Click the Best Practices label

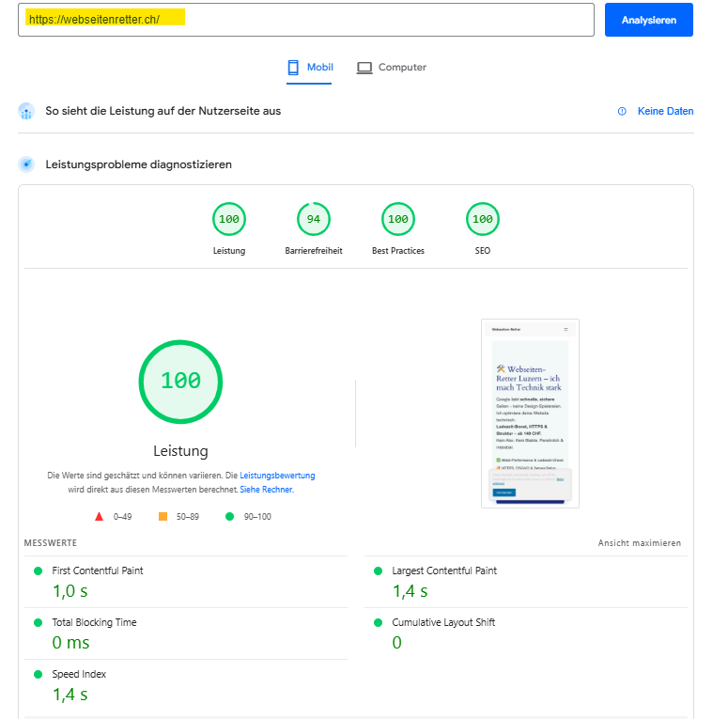[398, 251]
